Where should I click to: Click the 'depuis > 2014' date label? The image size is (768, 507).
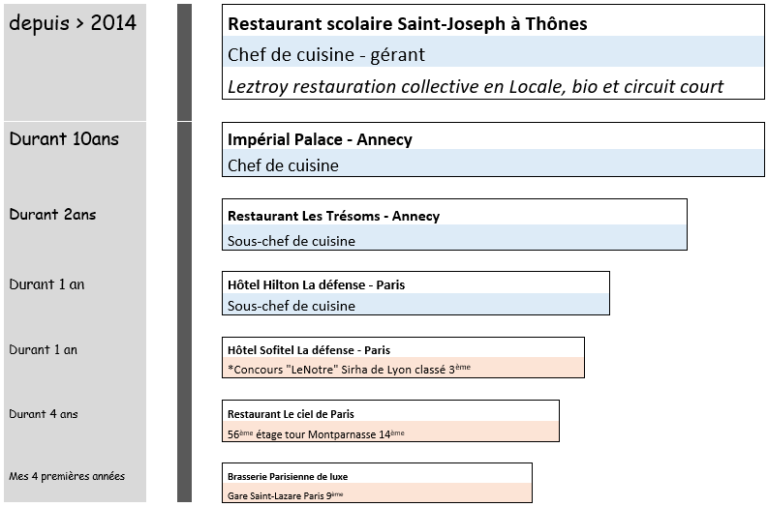[x=72, y=23]
